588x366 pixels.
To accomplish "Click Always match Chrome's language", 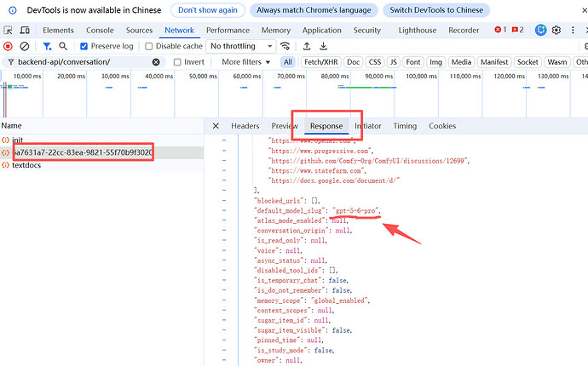I will [x=314, y=10].
